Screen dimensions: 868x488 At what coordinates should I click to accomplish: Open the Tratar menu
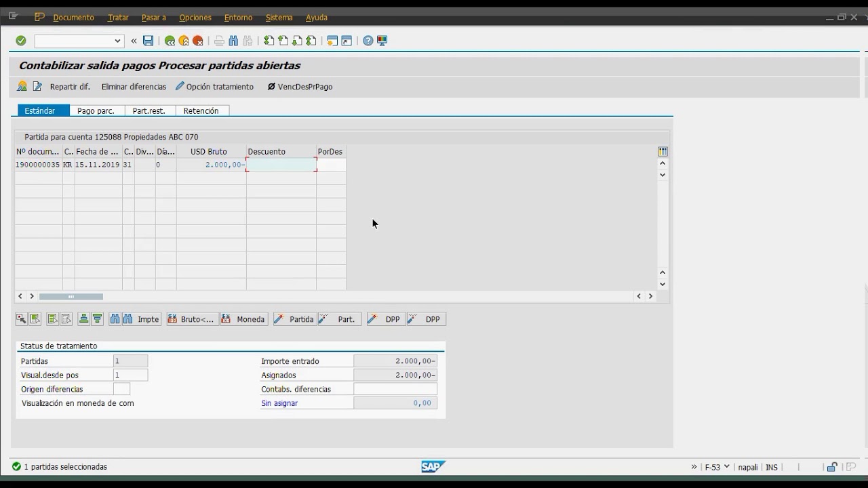(118, 18)
